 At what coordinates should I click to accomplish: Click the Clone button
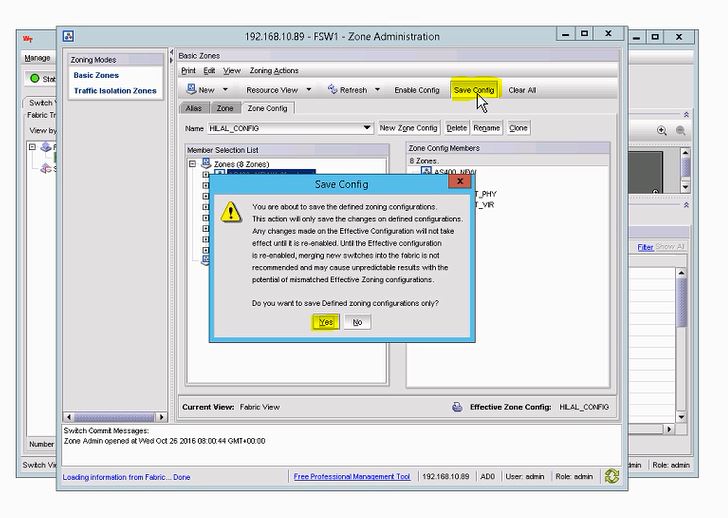pos(518,128)
